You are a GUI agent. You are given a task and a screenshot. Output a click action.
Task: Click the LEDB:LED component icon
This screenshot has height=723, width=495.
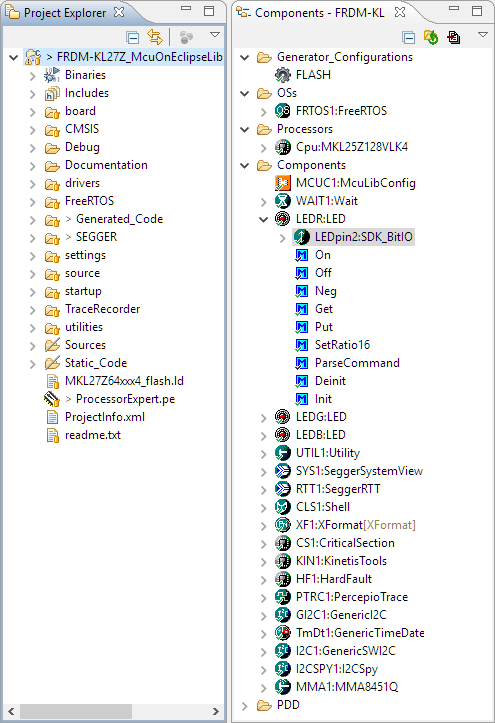(x=283, y=435)
